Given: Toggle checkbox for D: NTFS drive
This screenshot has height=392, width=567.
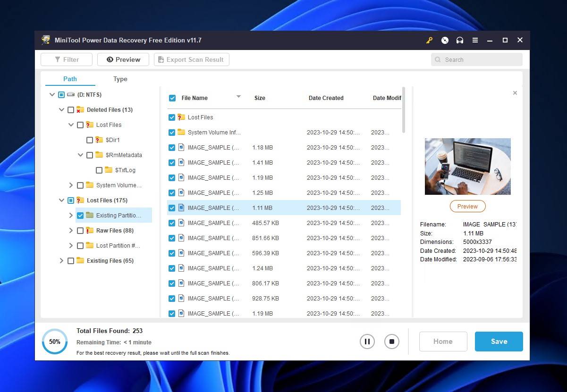Looking at the screenshot, I should pyautogui.click(x=61, y=95).
